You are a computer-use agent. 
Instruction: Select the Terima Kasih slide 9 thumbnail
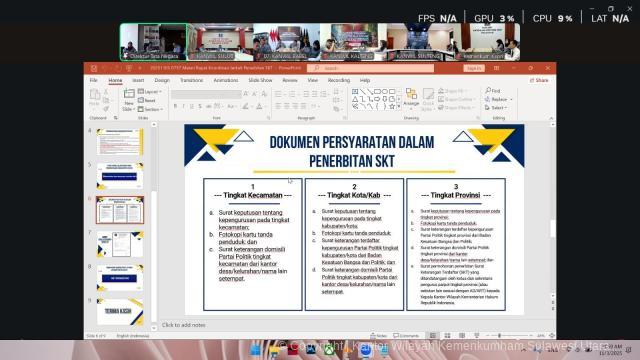[120, 311]
